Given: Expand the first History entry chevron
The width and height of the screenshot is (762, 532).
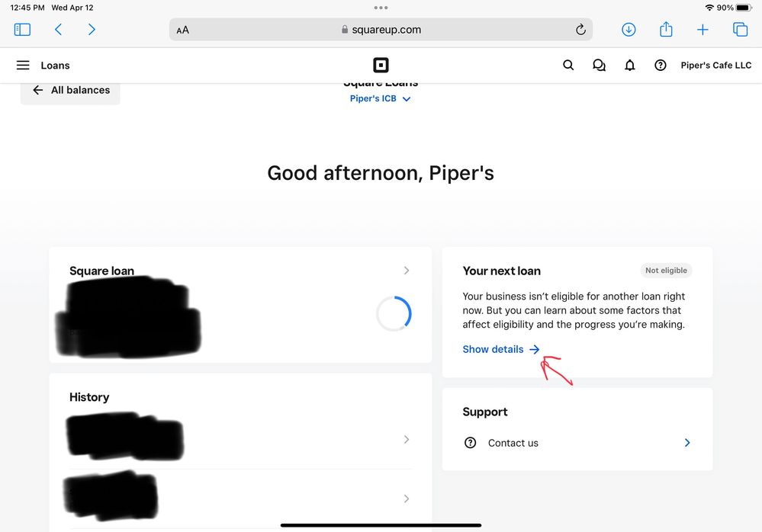Looking at the screenshot, I should pos(407,439).
